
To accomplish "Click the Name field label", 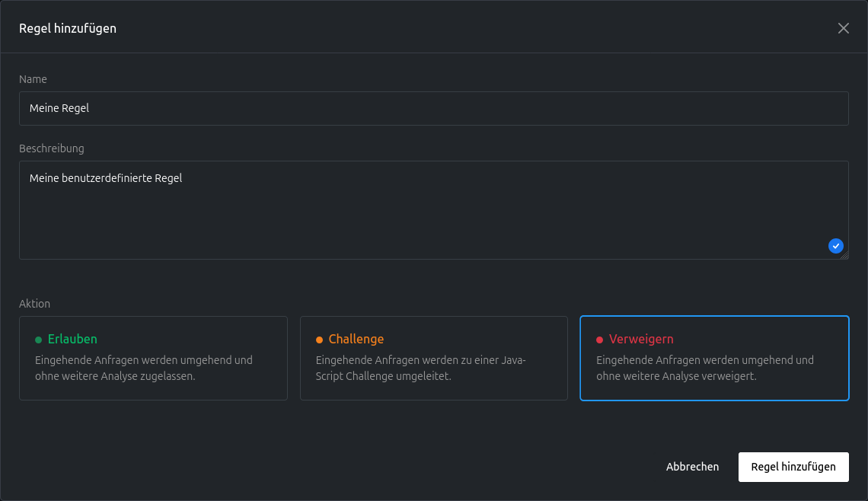I will pos(33,79).
